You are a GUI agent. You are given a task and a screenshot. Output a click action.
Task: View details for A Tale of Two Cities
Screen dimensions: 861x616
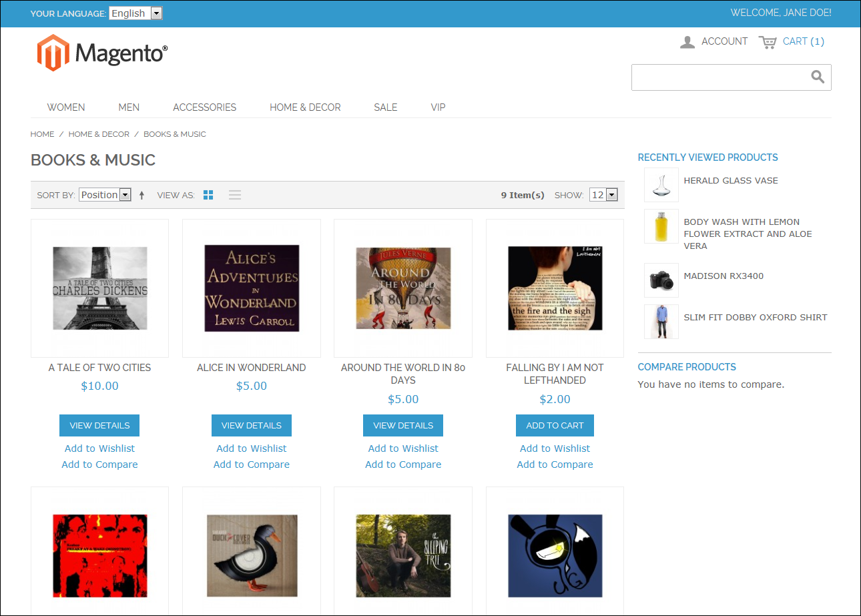[99, 425]
